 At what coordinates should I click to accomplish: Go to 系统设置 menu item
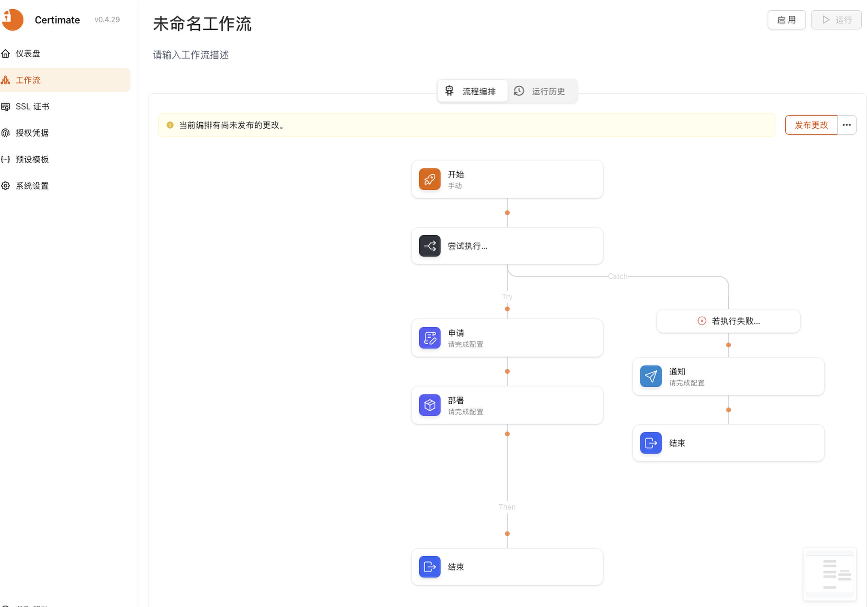[65, 186]
